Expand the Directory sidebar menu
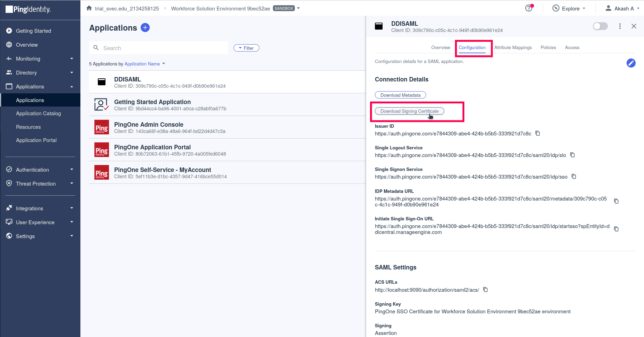The width and height of the screenshot is (644, 337). click(72, 72)
